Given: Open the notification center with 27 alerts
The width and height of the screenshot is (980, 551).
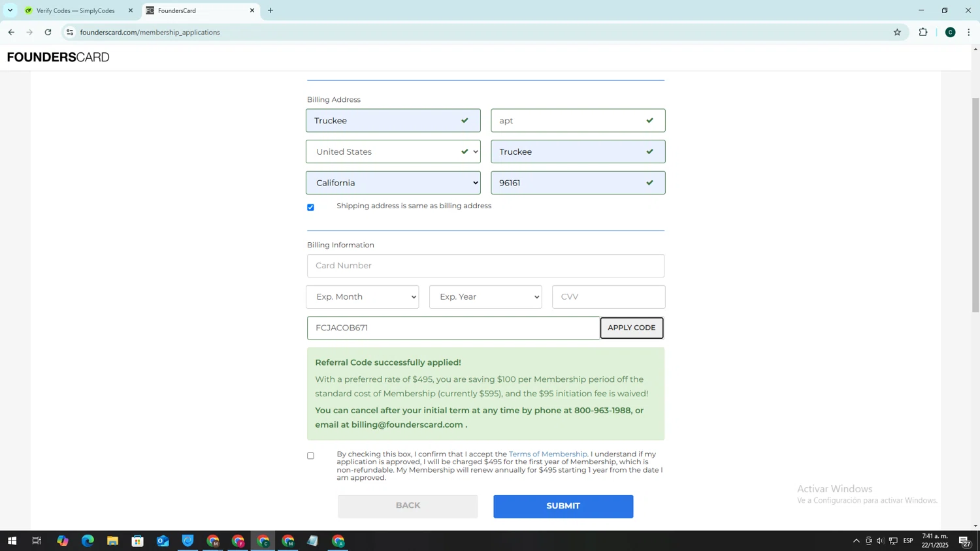Looking at the screenshot, I should (x=965, y=541).
